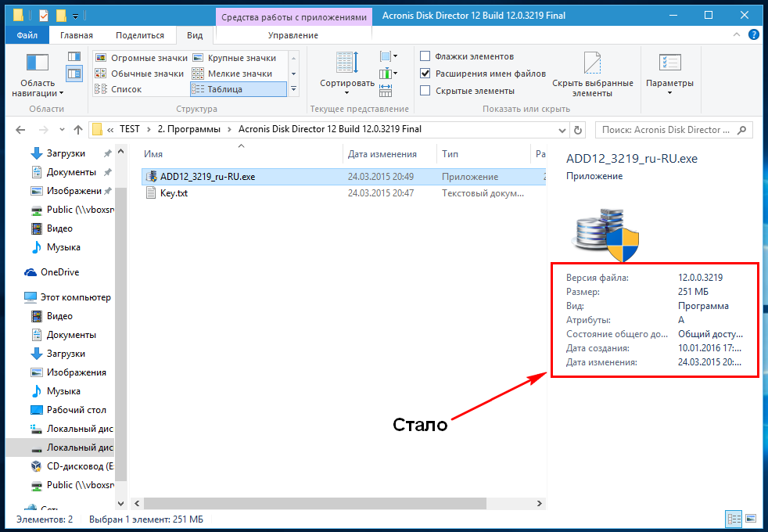Open Музыка under Этот компьютер

[x=63, y=391]
